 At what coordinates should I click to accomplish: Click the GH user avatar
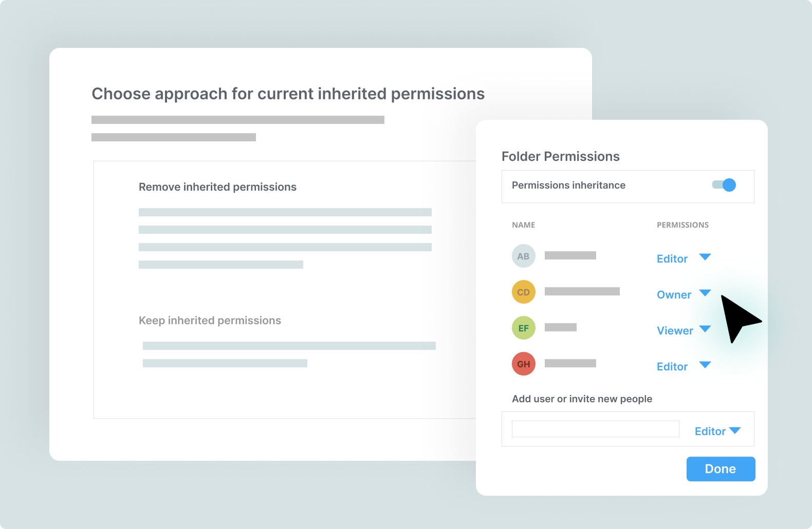523,364
